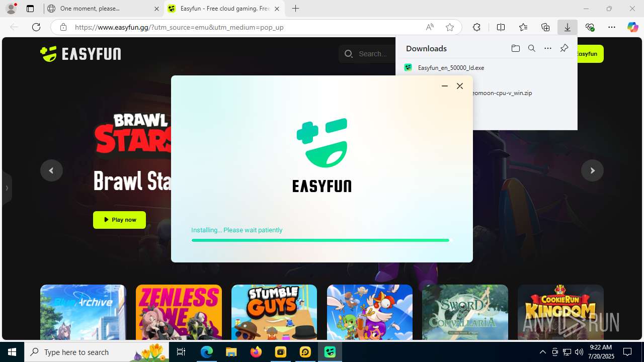Open the notification center
Image resolution: width=644 pixels, height=362 pixels.
pyautogui.click(x=627, y=352)
